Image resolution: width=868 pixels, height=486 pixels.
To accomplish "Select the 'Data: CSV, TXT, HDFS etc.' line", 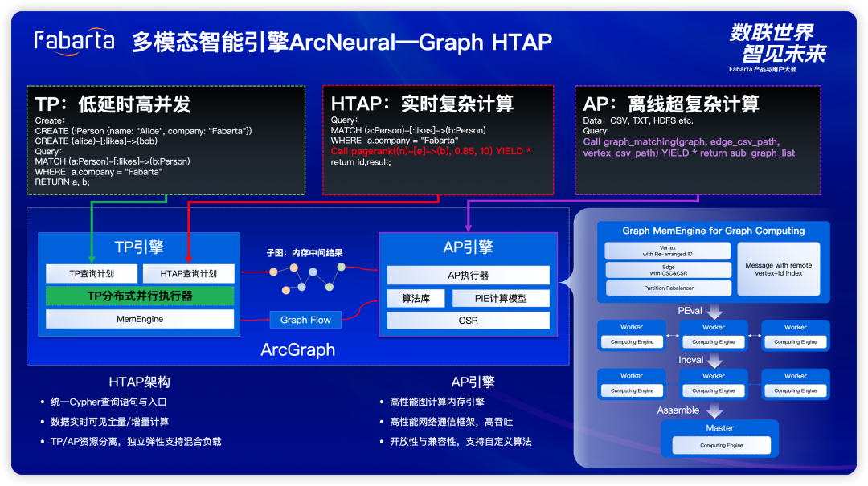I will point(637,120).
